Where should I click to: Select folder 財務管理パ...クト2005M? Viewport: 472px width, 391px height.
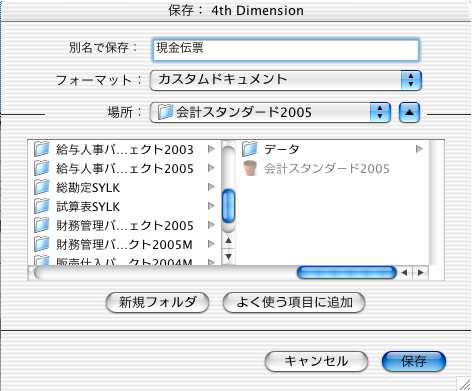click(124, 244)
